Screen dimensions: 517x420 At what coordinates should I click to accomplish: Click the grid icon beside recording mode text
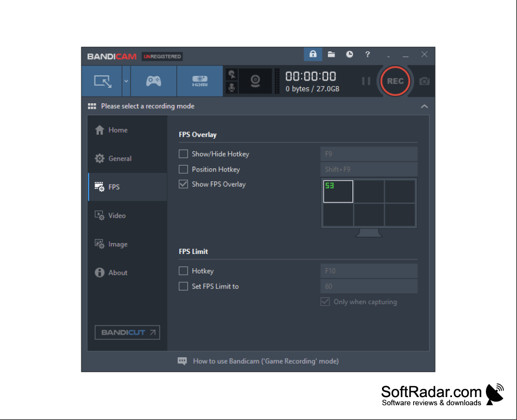[92, 106]
